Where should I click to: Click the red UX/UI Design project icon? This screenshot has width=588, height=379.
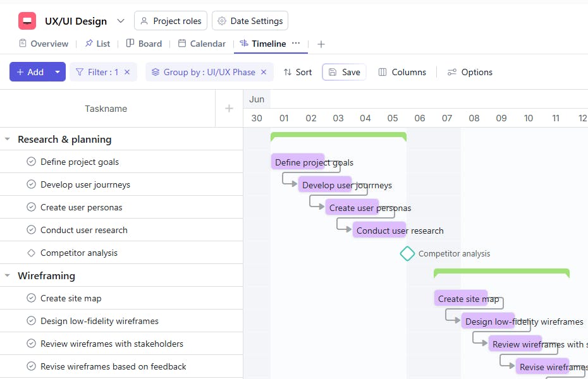pos(27,21)
